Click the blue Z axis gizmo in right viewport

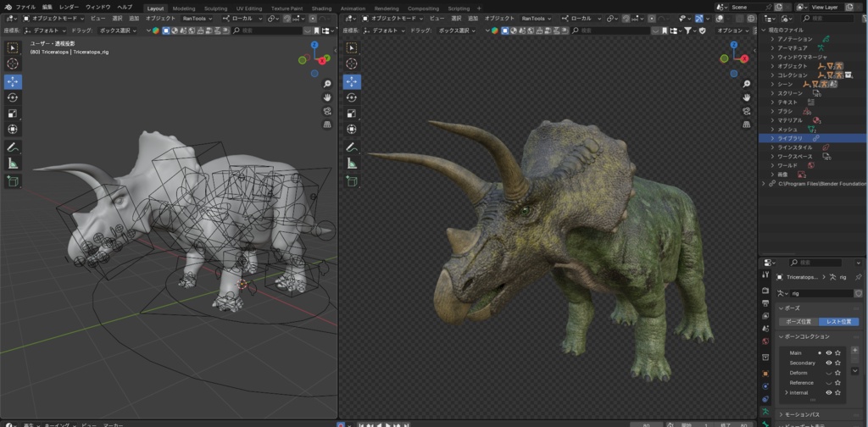(x=734, y=44)
